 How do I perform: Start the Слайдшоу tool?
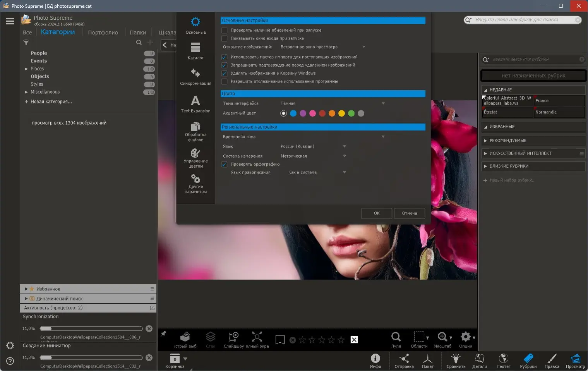pyautogui.click(x=233, y=339)
